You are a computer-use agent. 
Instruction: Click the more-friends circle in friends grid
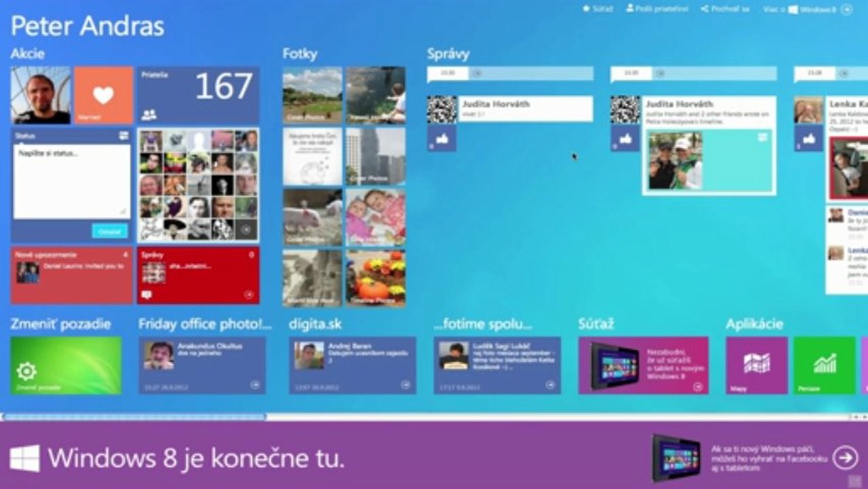tap(246, 230)
